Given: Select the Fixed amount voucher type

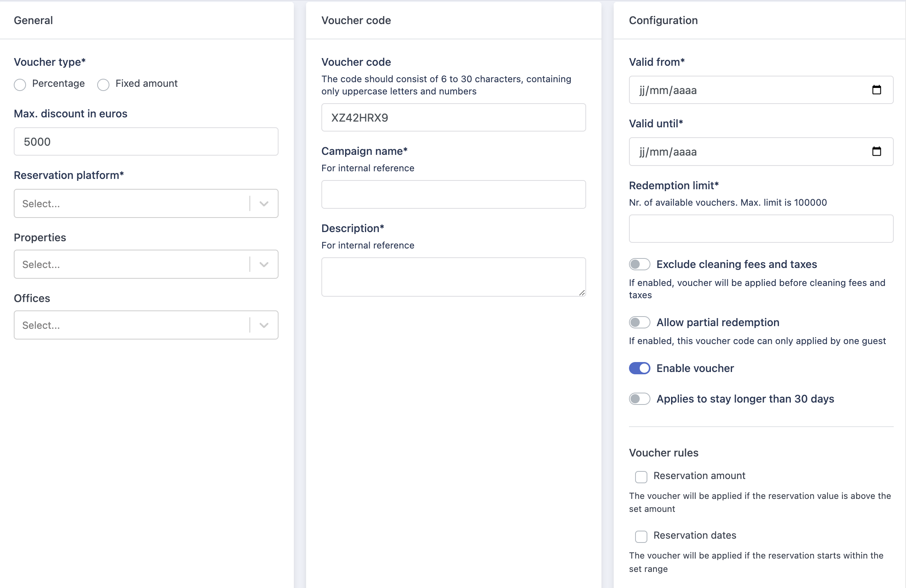Looking at the screenshot, I should click(103, 84).
